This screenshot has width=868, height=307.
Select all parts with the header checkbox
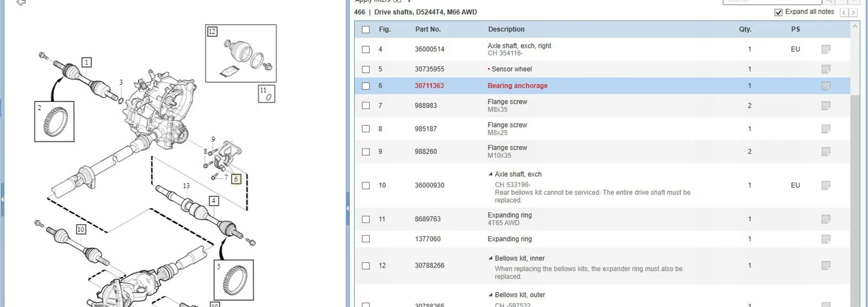pos(366,30)
